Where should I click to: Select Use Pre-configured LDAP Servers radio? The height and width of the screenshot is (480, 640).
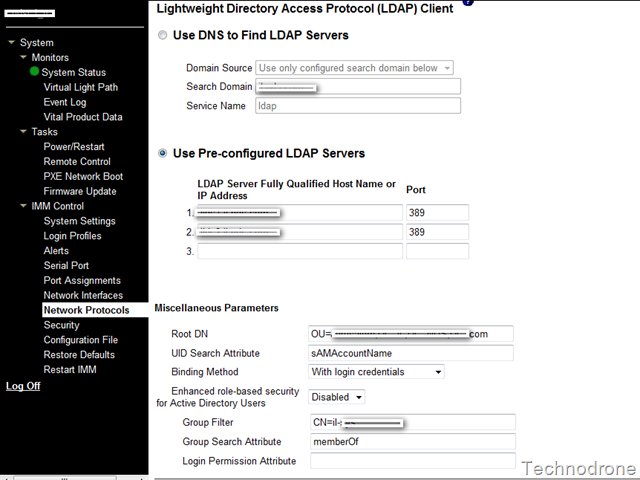pos(162,153)
